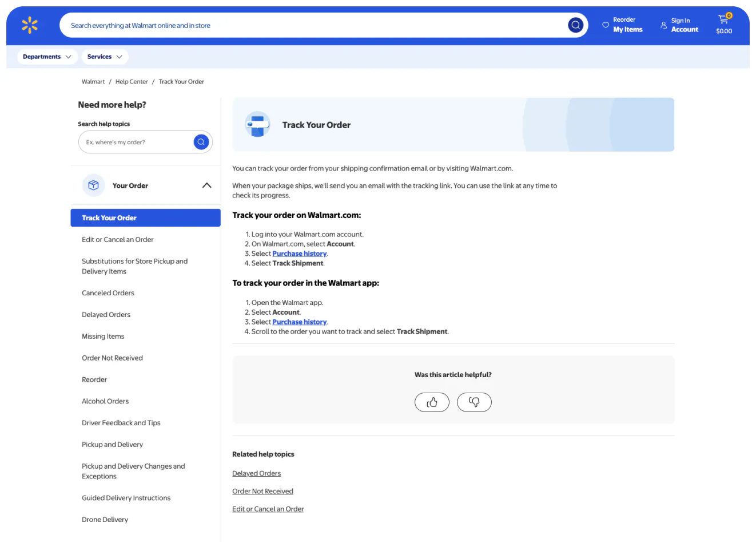
Task: Open Delayed Orders related help topic link
Action: (256, 473)
